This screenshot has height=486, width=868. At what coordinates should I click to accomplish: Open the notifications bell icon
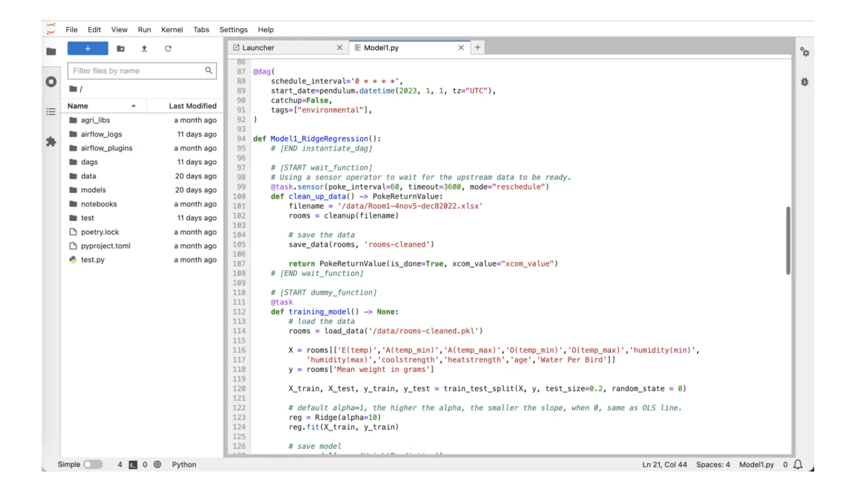(x=798, y=465)
